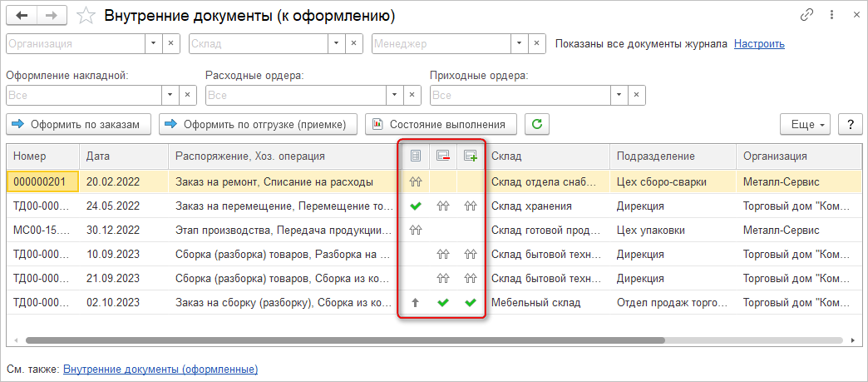
Task: Open Оформление накладной dropdown list
Action: [x=170, y=95]
